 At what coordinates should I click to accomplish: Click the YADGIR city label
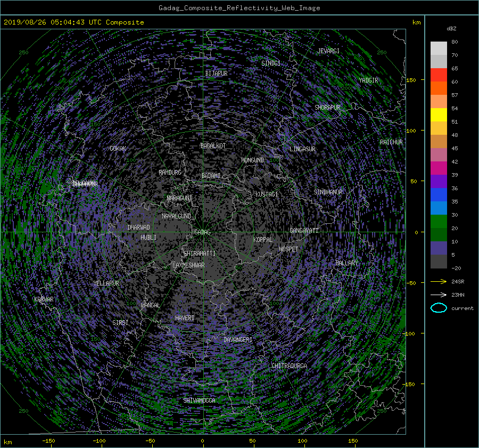click(368, 80)
